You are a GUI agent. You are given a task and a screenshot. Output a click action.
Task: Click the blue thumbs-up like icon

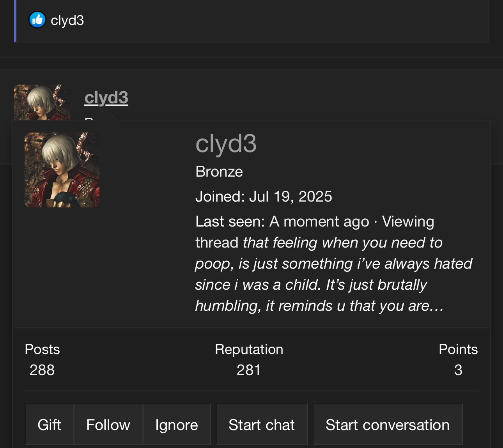pos(37,20)
